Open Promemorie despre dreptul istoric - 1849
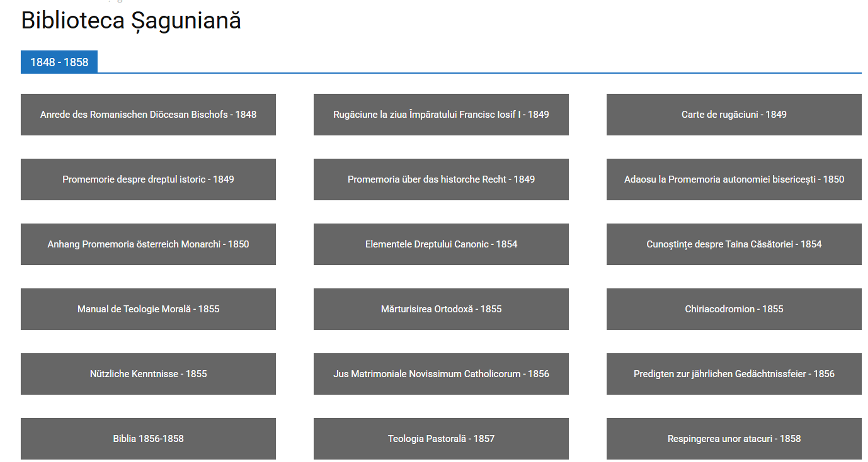 coord(148,179)
